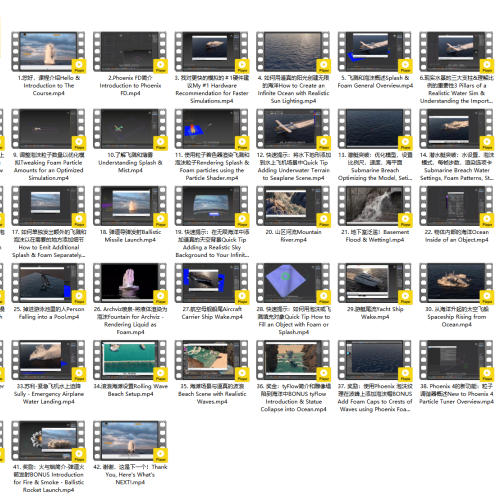Click the 3 Pillars of a Realistic Water Sim video icon
This screenshot has height=500, width=500.
(x=457, y=52)
